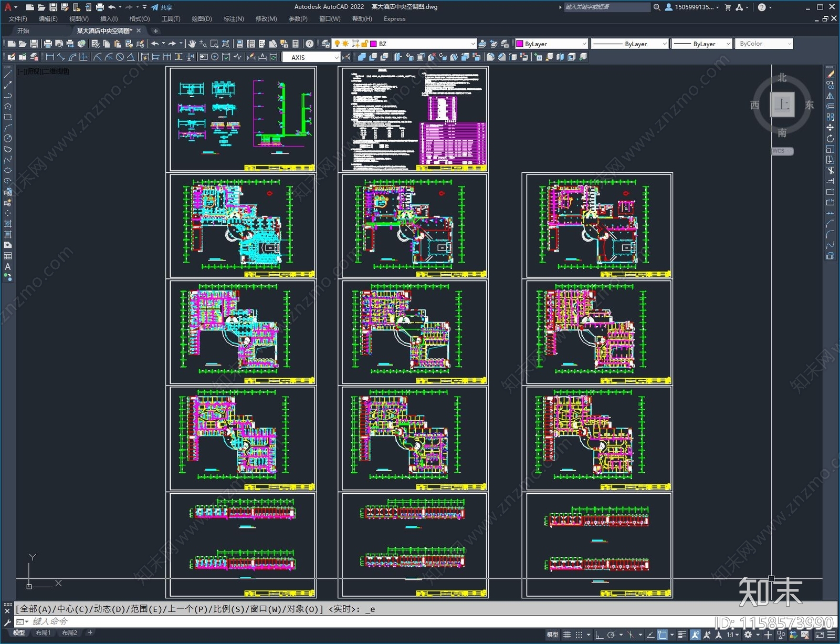
Task: Open the QuickCalc calculator tool
Action: point(296,44)
